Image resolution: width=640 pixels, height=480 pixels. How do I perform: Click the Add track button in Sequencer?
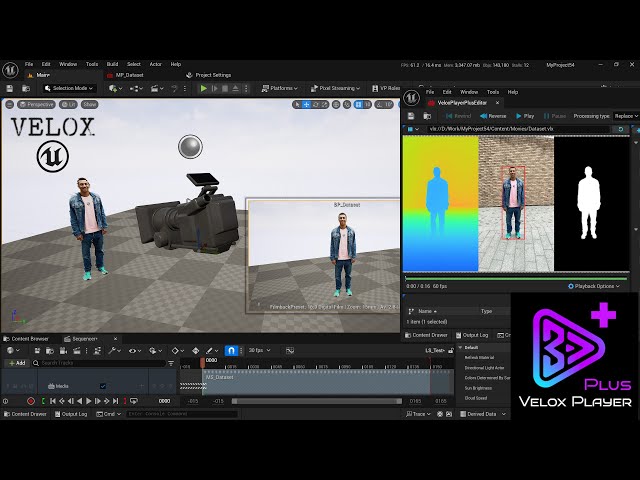pyautogui.click(x=17, y=363)
